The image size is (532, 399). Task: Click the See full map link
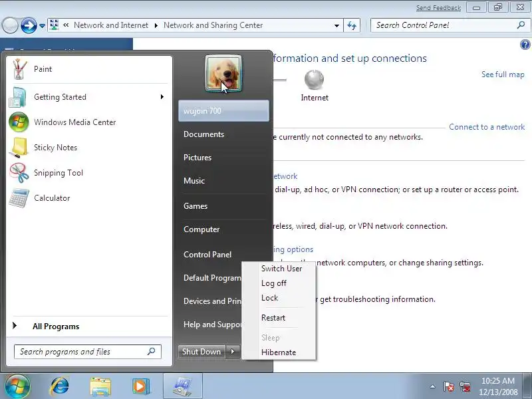tap(503, 74)
